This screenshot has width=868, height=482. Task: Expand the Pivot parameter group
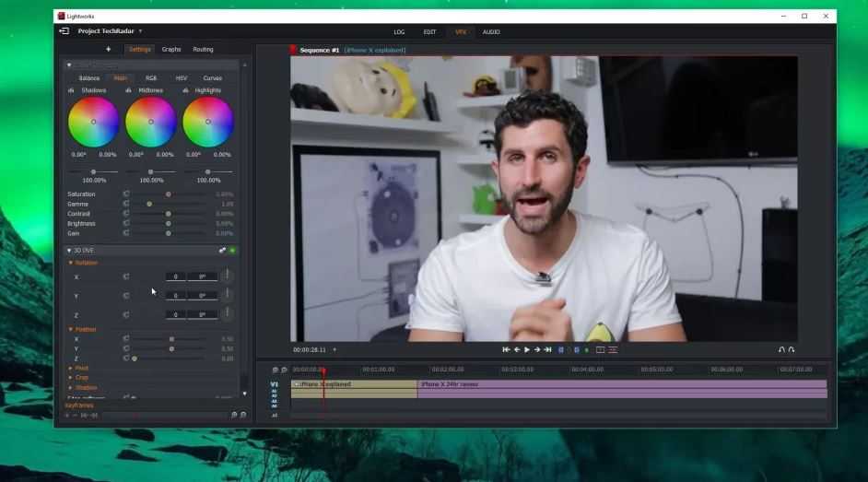coord(70,368)
